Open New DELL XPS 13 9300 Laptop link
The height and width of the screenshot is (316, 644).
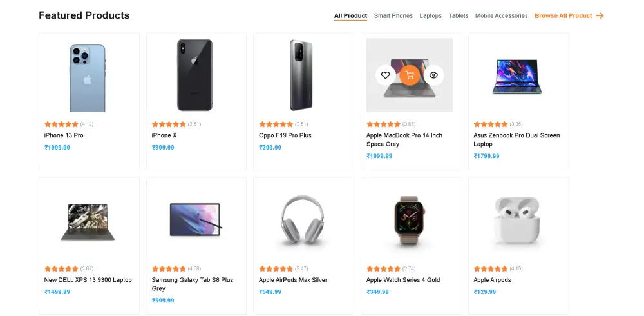click(x=88, y=280)
